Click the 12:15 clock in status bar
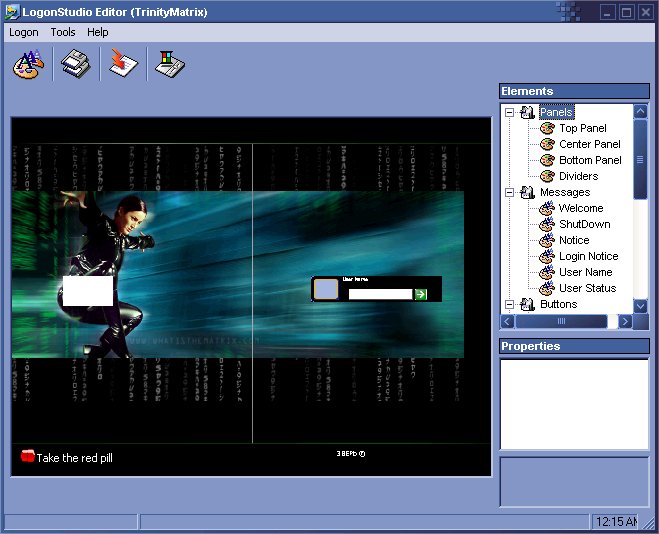Viewport: 659px width, 534px height. pos(616,522)
